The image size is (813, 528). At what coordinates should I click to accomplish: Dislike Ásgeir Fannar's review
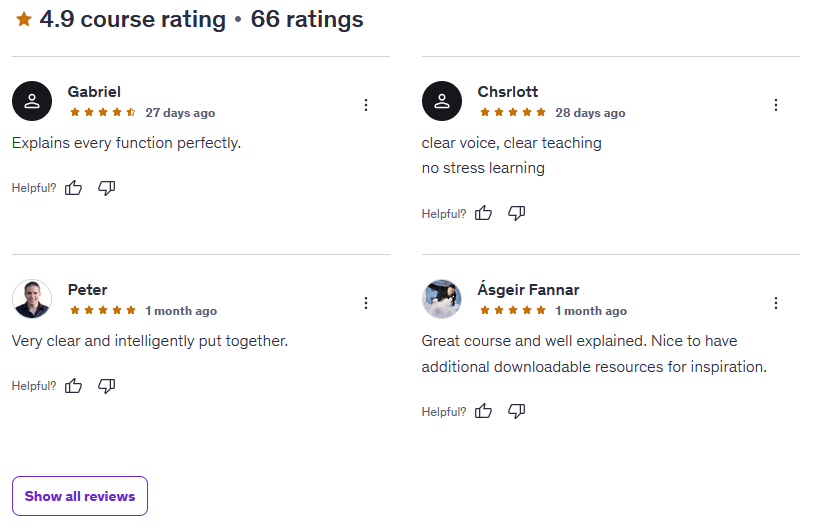516,411
